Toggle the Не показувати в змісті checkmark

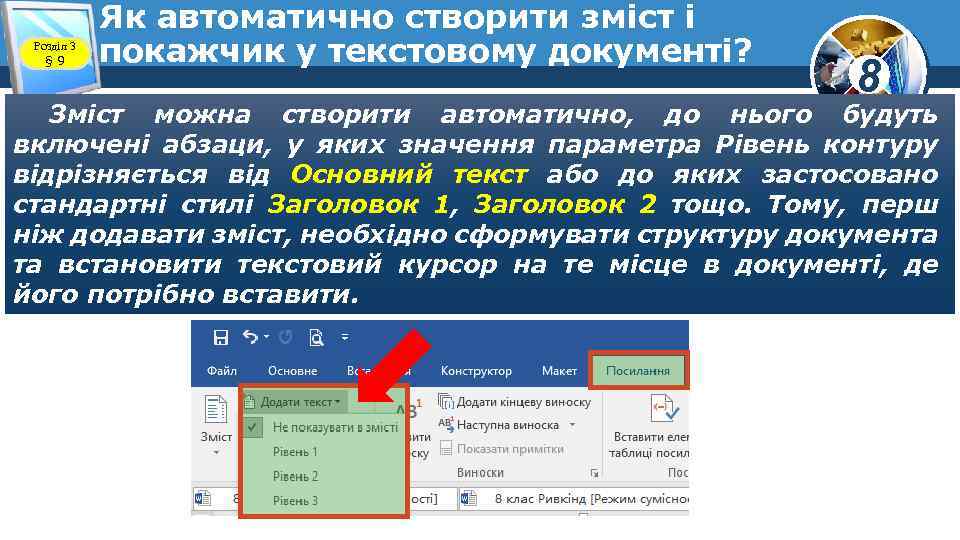pos(252,427)
